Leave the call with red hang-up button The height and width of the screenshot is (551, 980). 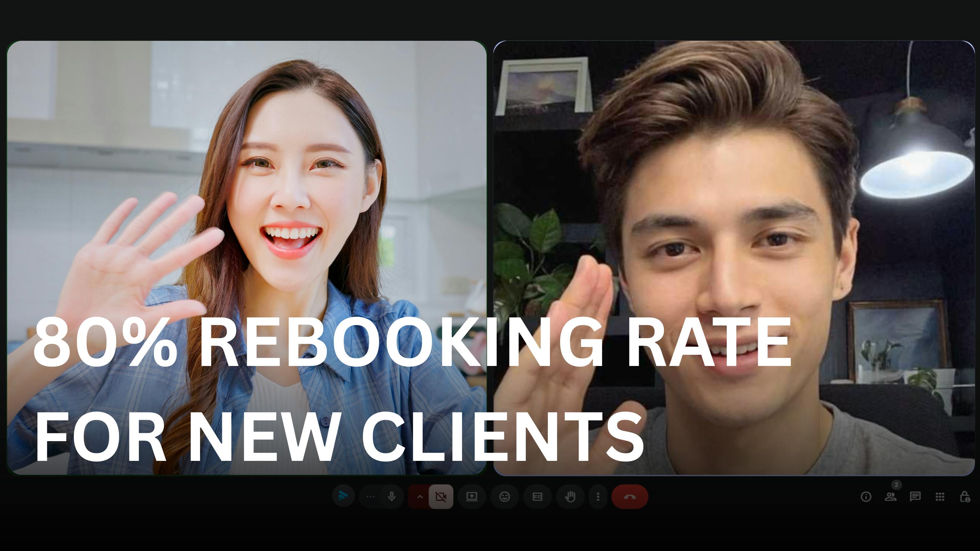(630, 497)
